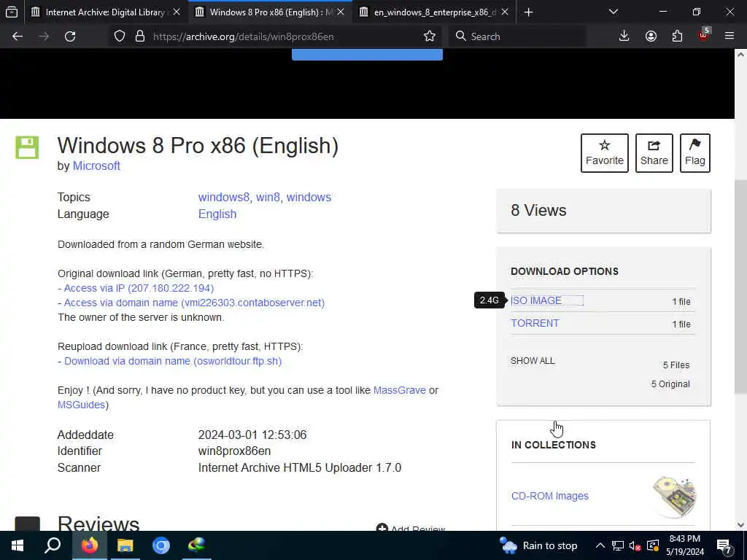Open Windows taskbar search
Image resolution: width=747 pixels, height=560 pixels.
(x=53, y=545)
